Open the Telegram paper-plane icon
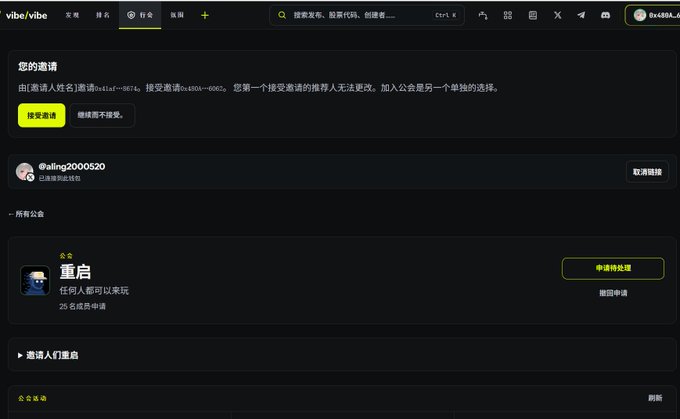 [x=581, y=15]
